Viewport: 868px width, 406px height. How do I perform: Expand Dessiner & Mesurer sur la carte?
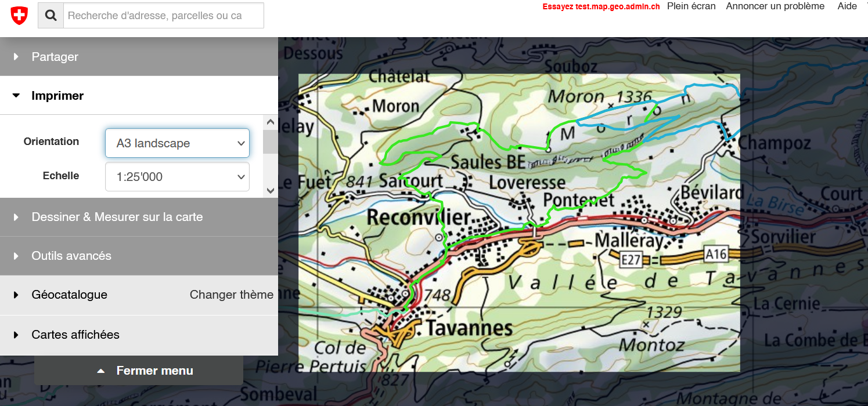tap(139, 217)
